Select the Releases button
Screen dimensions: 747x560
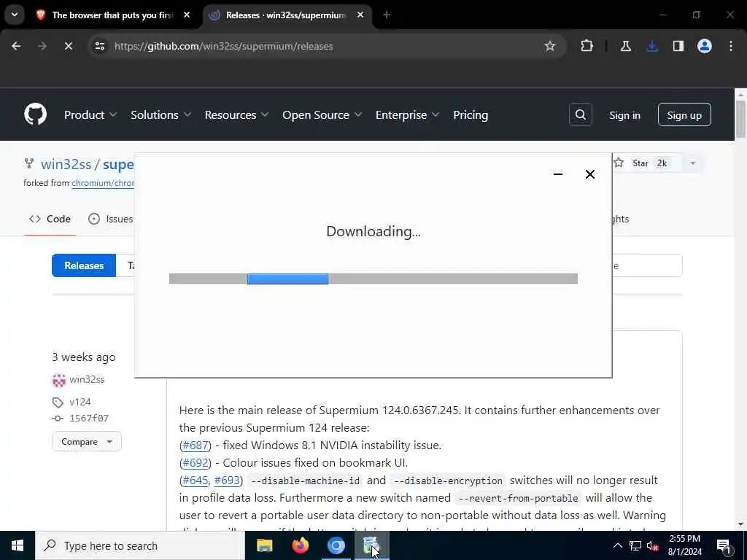click(84, 265)
